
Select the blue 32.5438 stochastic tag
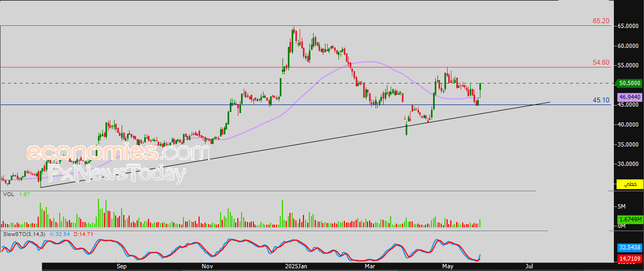629,248
